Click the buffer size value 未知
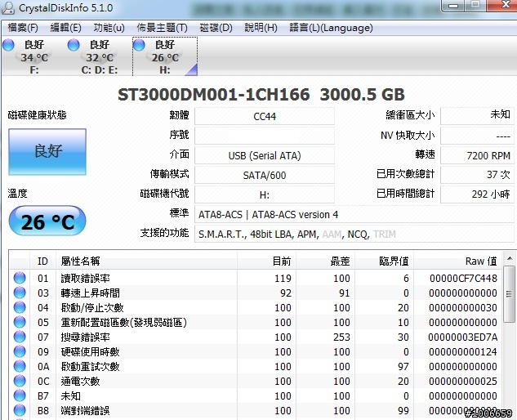517x420 pixels. (477, 115)
